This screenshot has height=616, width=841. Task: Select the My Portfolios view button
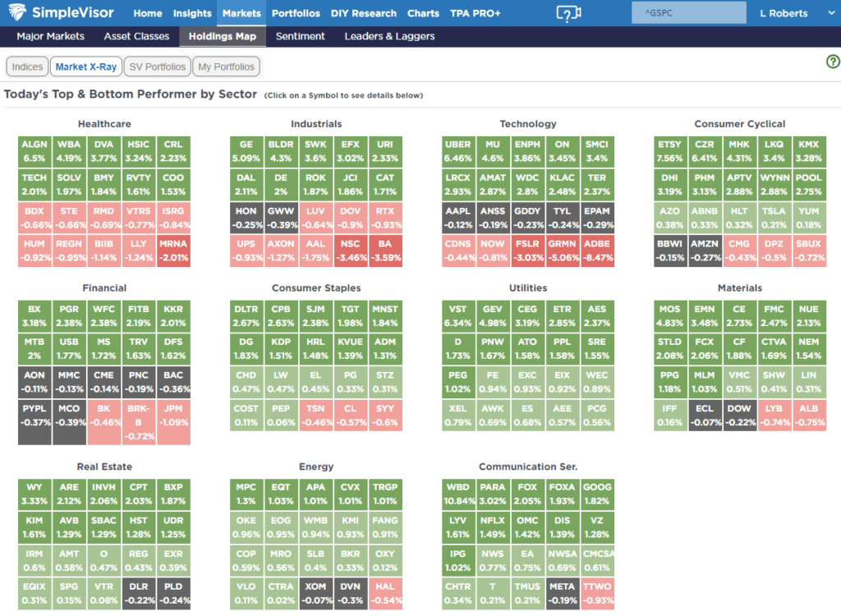[x=226, y=67]
